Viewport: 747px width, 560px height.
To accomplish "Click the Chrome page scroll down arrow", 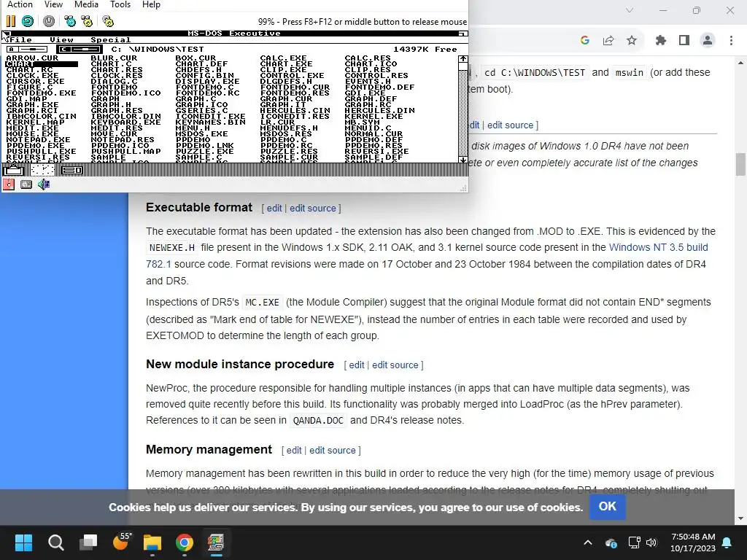I will tap(740, 518).
